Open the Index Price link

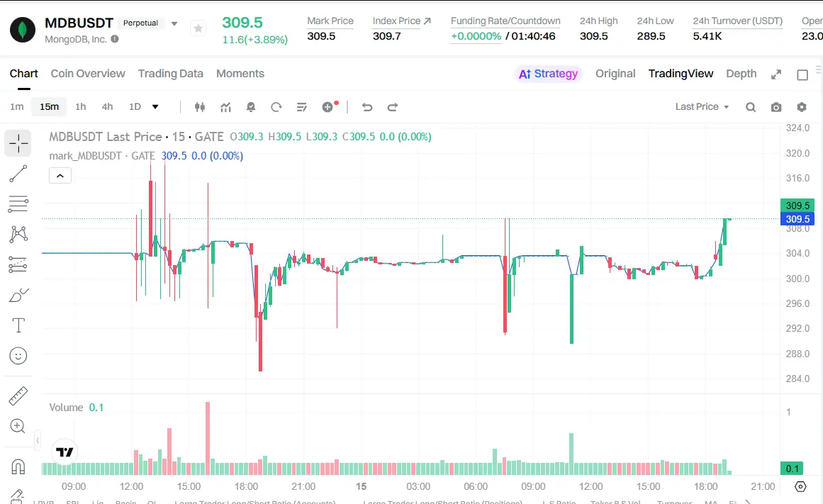pos(401,21)
